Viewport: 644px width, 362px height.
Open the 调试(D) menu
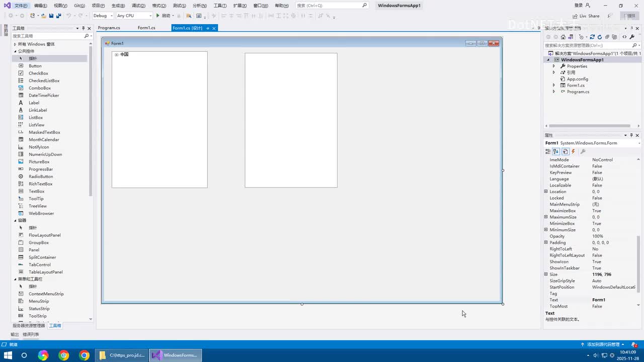[138, 6]
